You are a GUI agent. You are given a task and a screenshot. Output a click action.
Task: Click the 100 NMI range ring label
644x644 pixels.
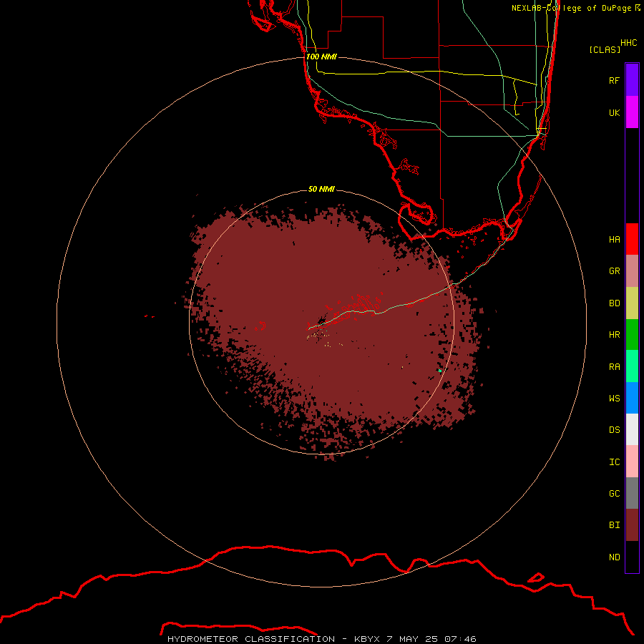click(x=321, y=57)
